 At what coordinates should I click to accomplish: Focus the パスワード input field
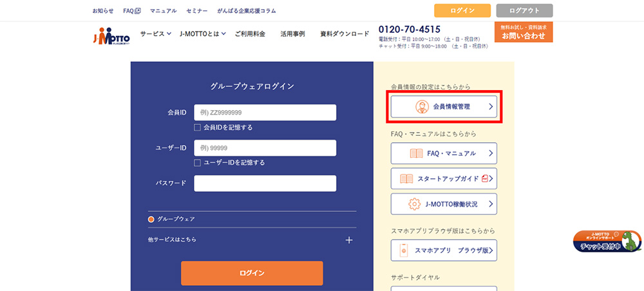coord(265,183)
